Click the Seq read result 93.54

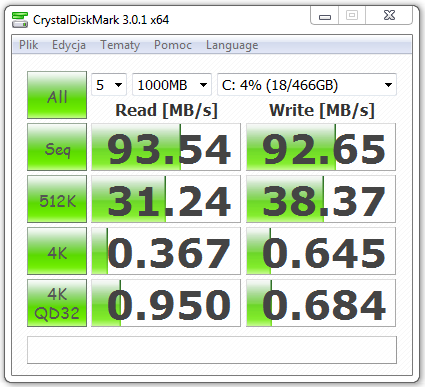tap(166, 147)
